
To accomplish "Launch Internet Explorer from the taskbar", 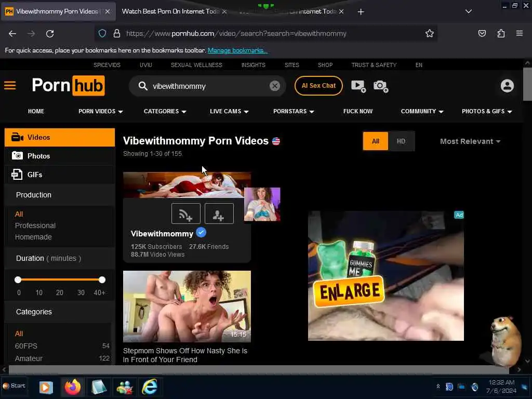I will 150,387.
